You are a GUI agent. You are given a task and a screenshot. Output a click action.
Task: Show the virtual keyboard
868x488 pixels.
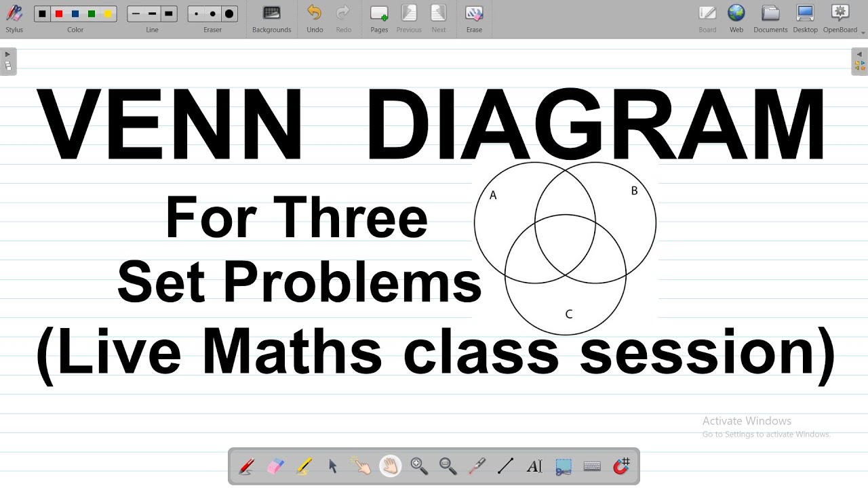(592, 466)
